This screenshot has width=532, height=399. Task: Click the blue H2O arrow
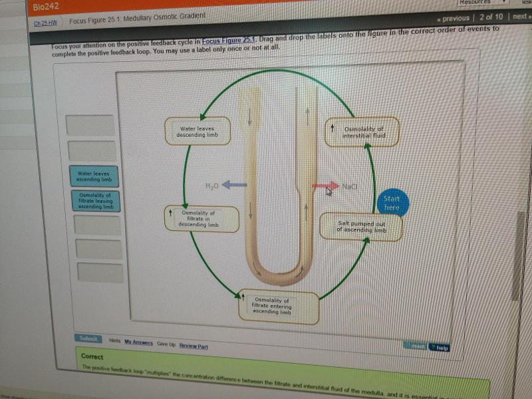click(234, 185)
